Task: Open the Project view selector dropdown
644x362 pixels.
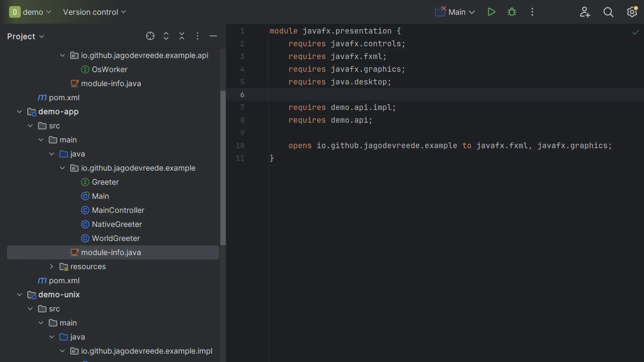Action: [x=25, y=36]
